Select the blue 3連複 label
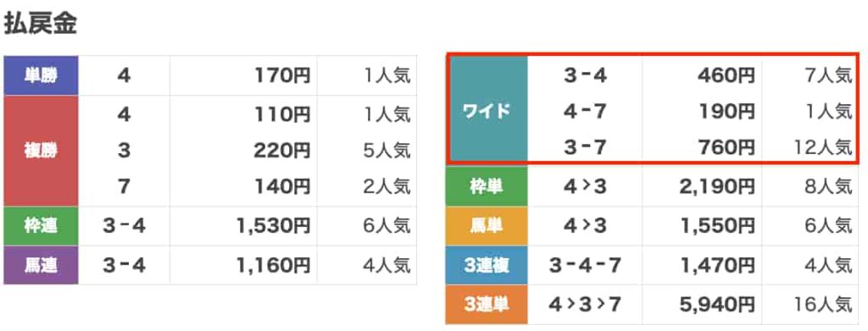 487,265
